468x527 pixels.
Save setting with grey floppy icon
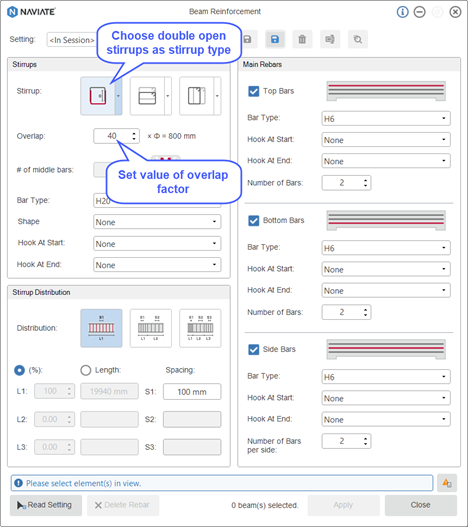click(248, 39)
